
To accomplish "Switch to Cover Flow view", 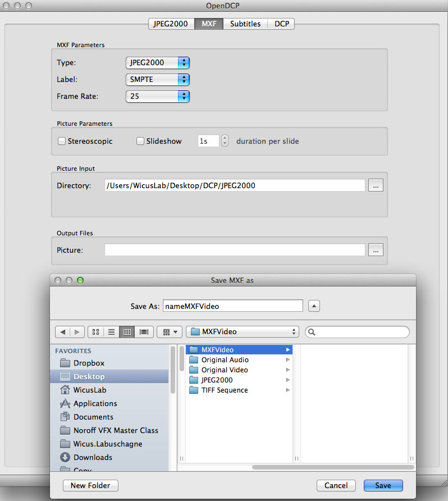I will [144, 332].
